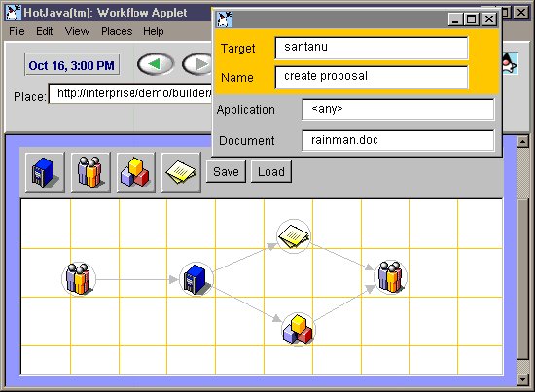
Task: Select leftmost people node on canvas
Action: coord(79,279)
